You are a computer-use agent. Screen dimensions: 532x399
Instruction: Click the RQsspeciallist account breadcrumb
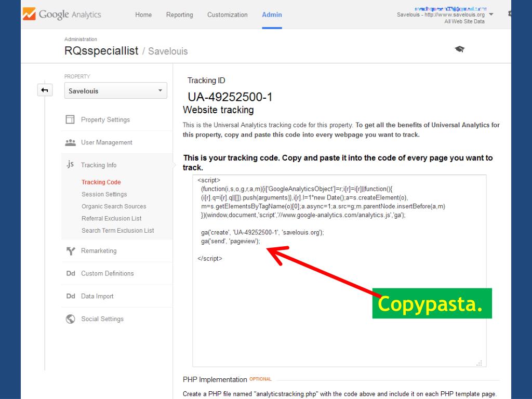pyautogui.click(x=101, y=51)
